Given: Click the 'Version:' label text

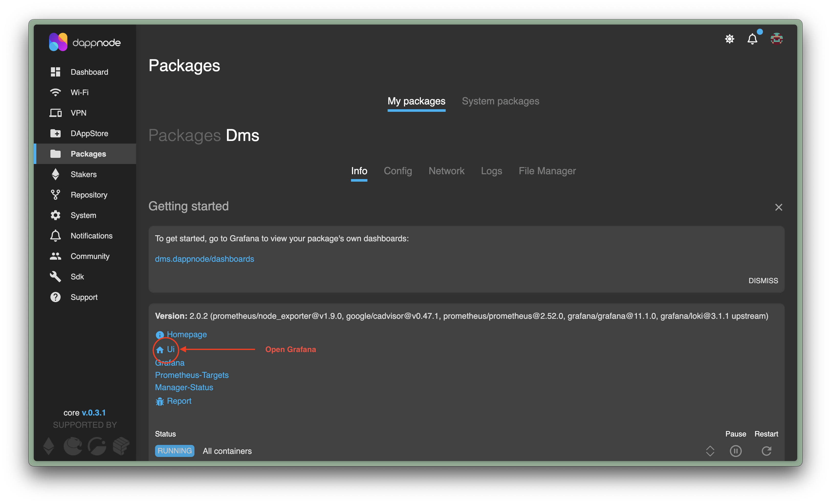Looking at the screenshot, I should (171, 316).
